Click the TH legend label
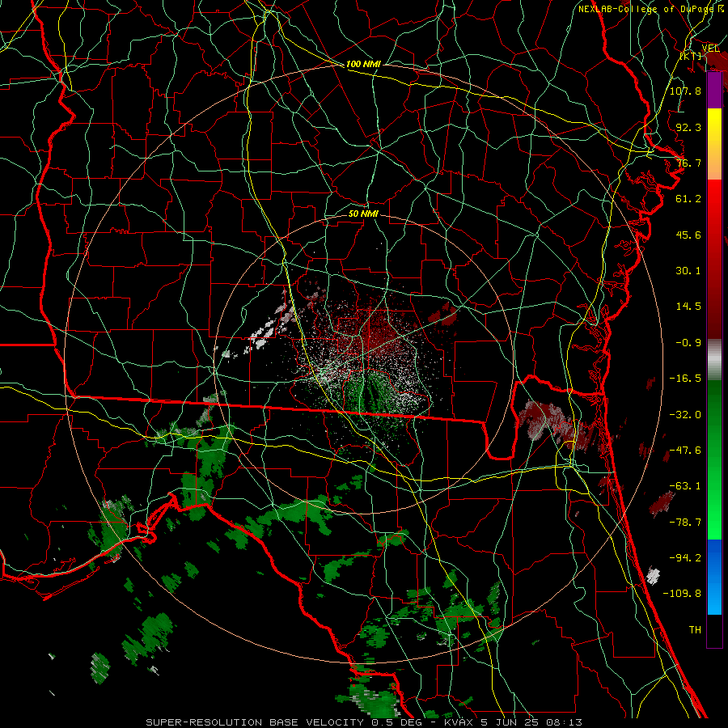This screenshot has width=728, height=728. tap(695, 630)
